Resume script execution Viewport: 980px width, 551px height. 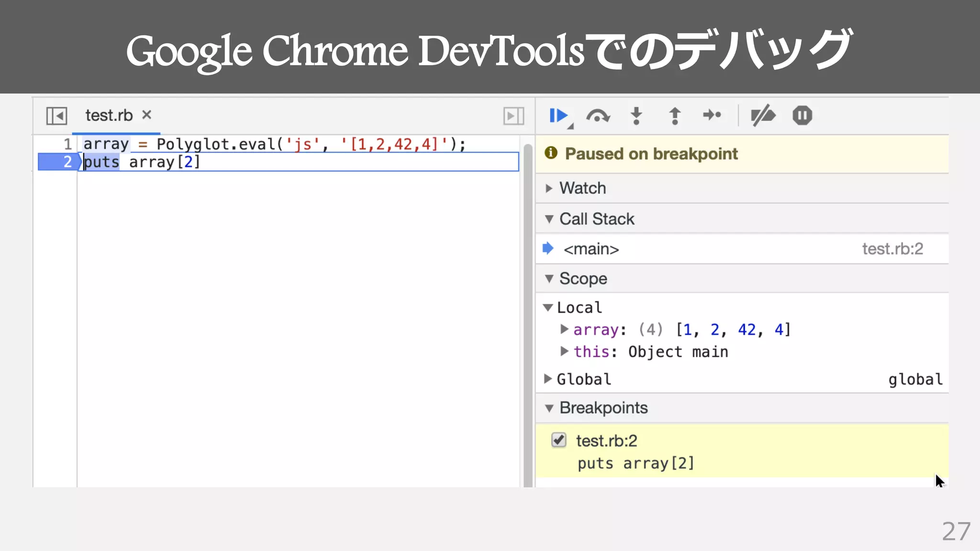tap(559, 116)
